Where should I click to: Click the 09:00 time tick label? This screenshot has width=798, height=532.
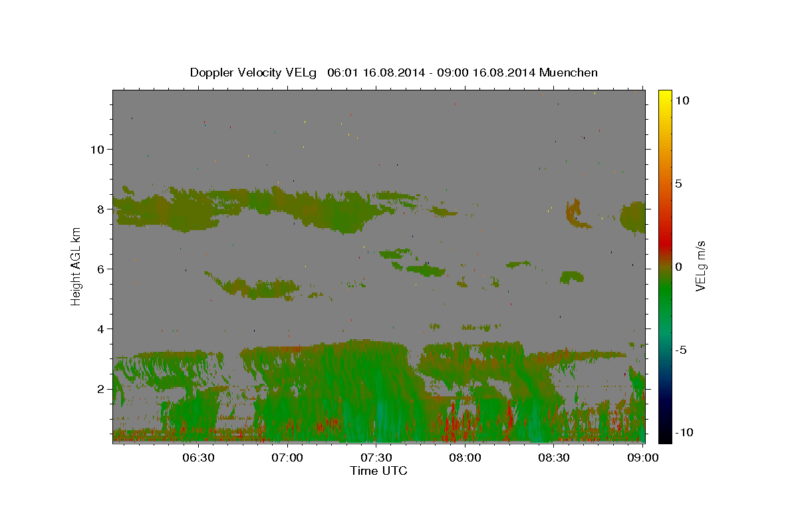[x=642, y=458]
